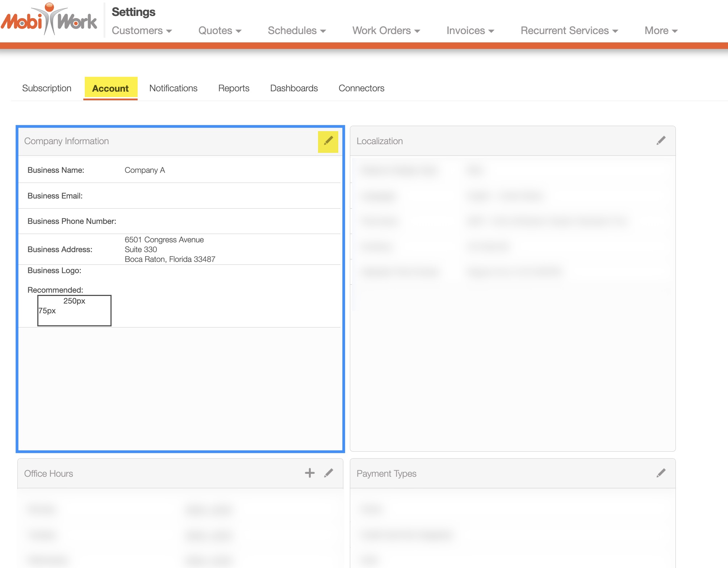The width and height of the screenshot is (728, 568).
Task: Open the Reports tab
Action: click(x=234, y=88)
